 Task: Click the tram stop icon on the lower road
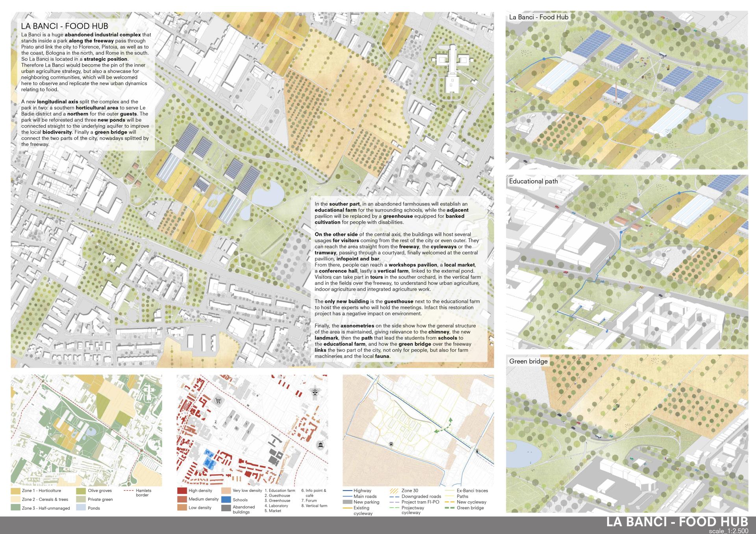pos(391,445)
